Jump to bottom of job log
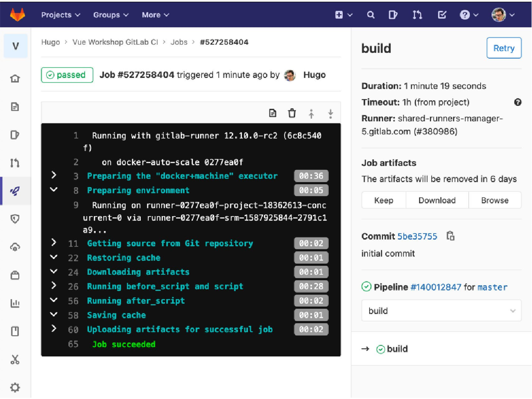The height and width of the screenshot is (399, 532). click(x=330, y=113)
